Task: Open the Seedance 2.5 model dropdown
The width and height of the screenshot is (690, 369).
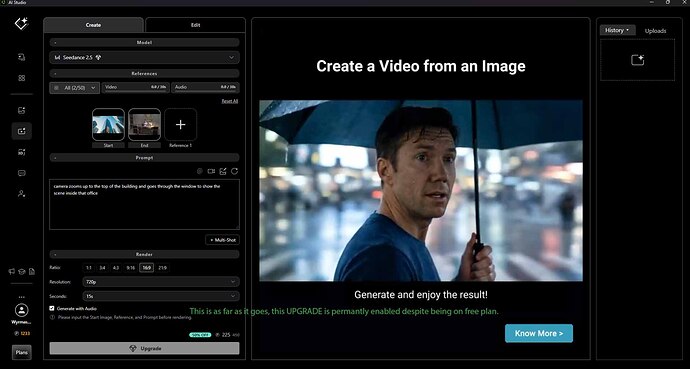Action: click(x=144, y=58)
